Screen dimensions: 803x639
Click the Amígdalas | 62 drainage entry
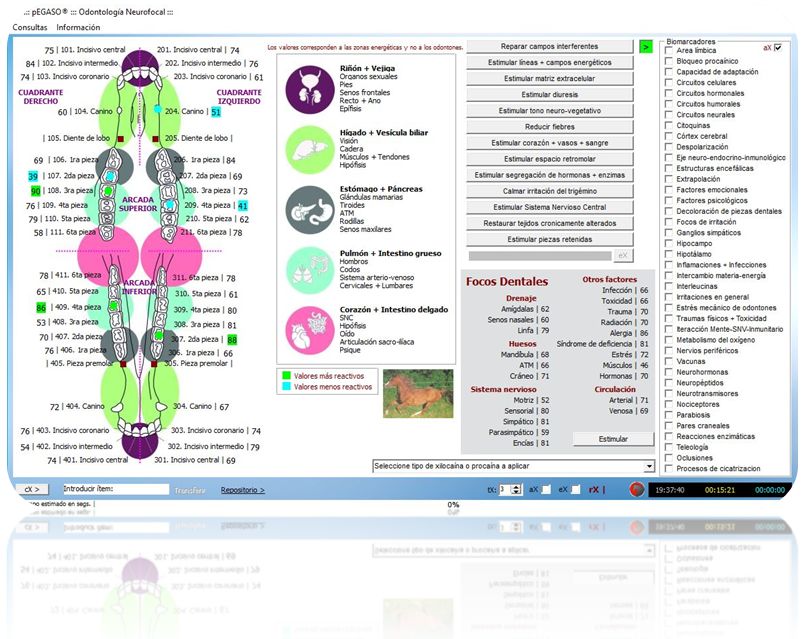click(525, 309)
